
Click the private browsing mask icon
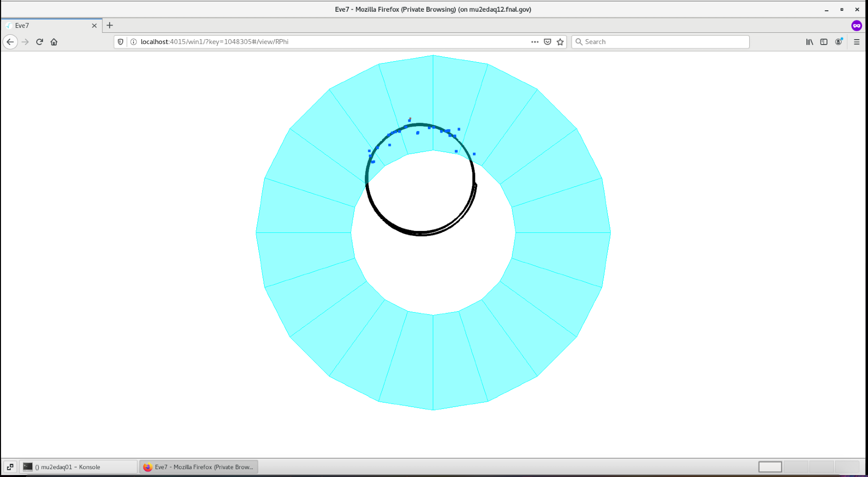(857, 25)
